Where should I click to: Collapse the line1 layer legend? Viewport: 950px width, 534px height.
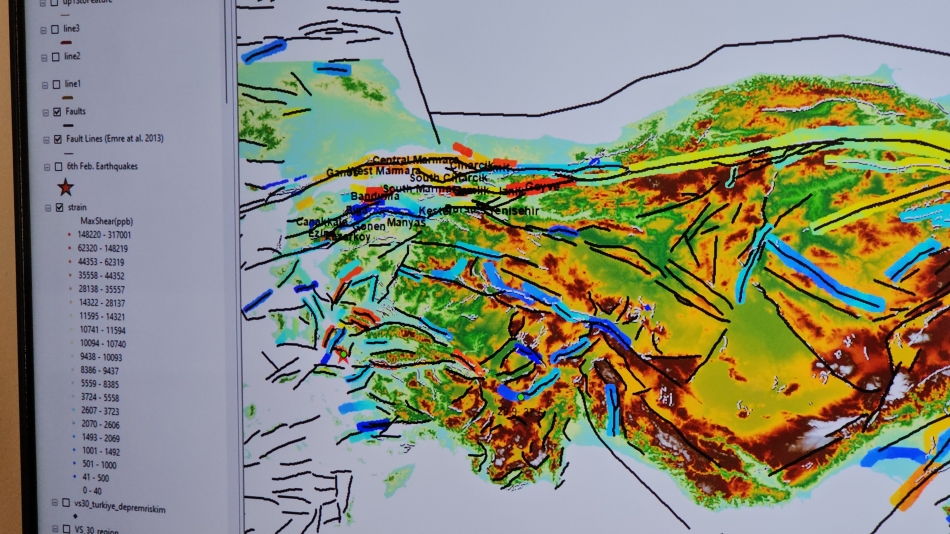45,85
